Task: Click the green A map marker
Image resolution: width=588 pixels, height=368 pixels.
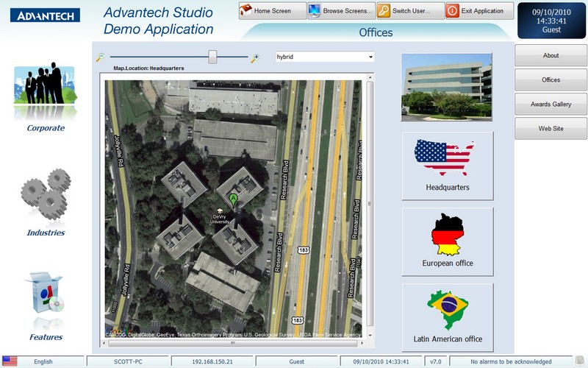Action: point(233,200)
